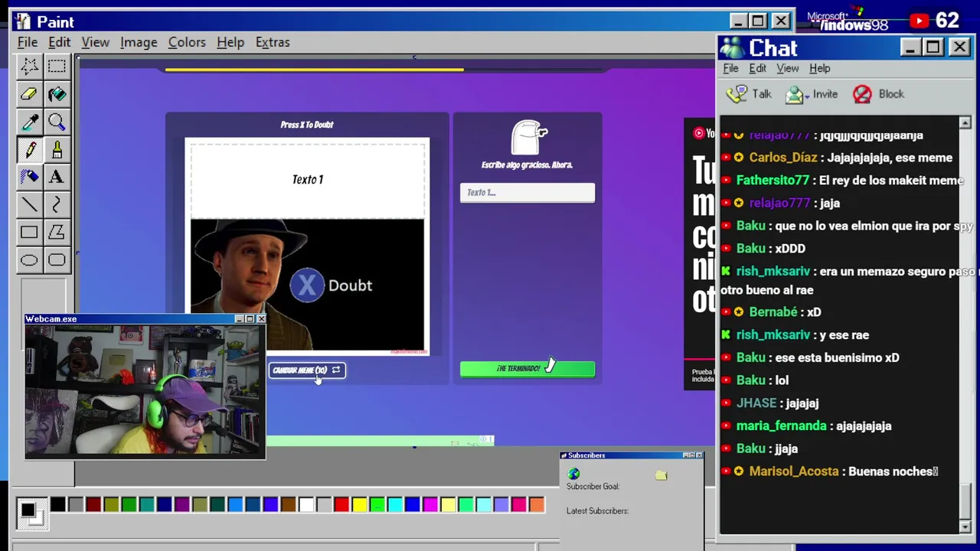The width and height of the screenshot is (980, 551).
Task: Click the MSN butterfly icon in Chat title
Action: (732, 48)
